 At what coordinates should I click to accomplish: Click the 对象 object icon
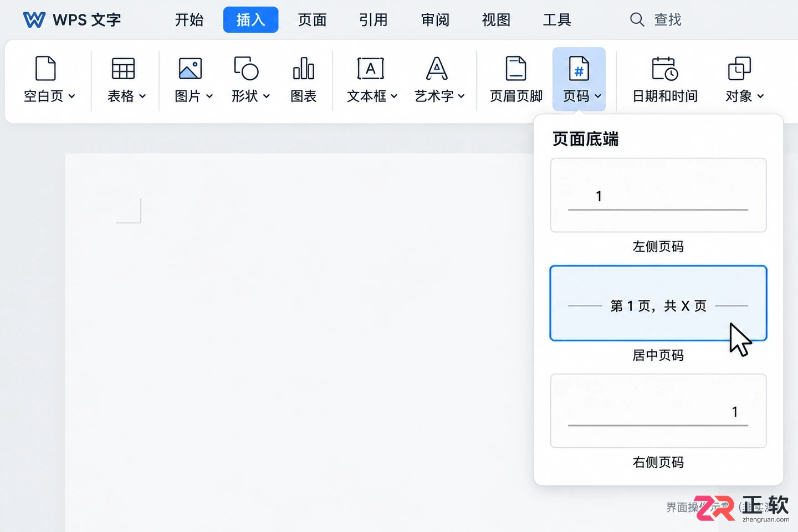(x=739, y=69)
